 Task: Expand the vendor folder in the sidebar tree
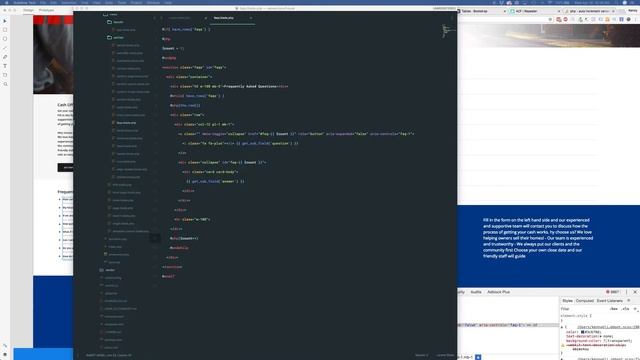(108, 270)
